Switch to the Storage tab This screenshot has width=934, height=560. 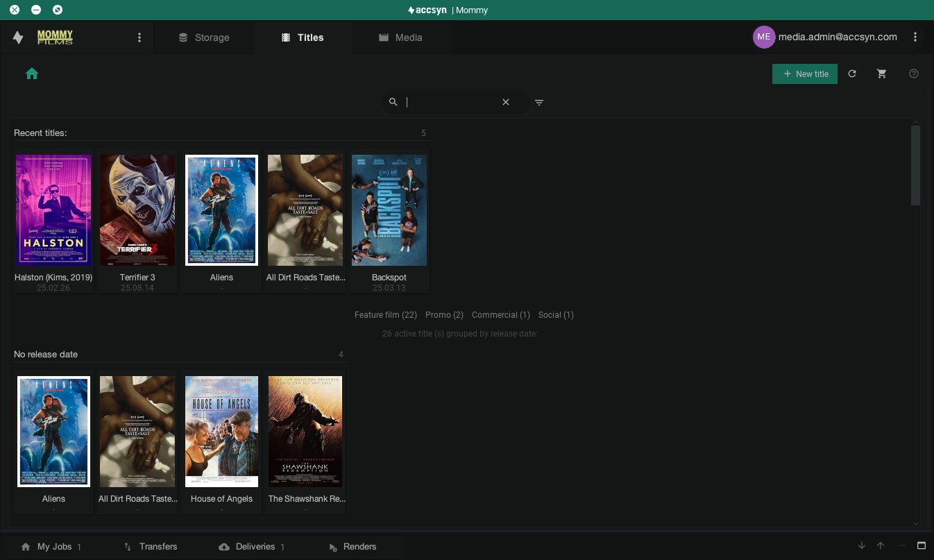click(204, 37)
